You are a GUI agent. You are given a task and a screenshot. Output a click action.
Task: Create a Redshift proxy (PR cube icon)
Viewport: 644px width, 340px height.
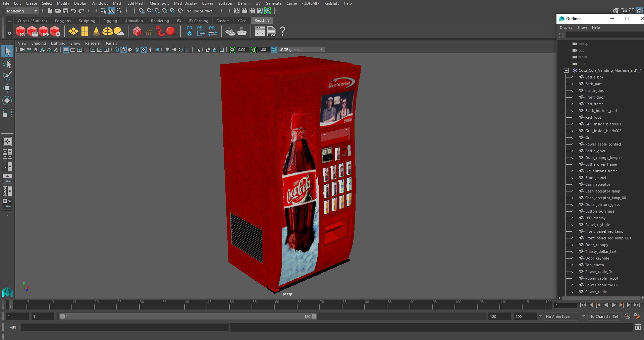pyautogui.click(x=190, y=31)
